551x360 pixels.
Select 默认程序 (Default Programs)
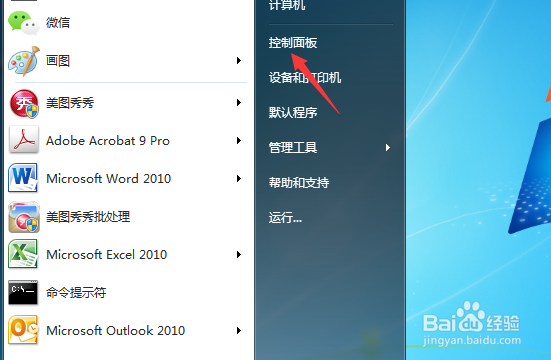[293, 112]
